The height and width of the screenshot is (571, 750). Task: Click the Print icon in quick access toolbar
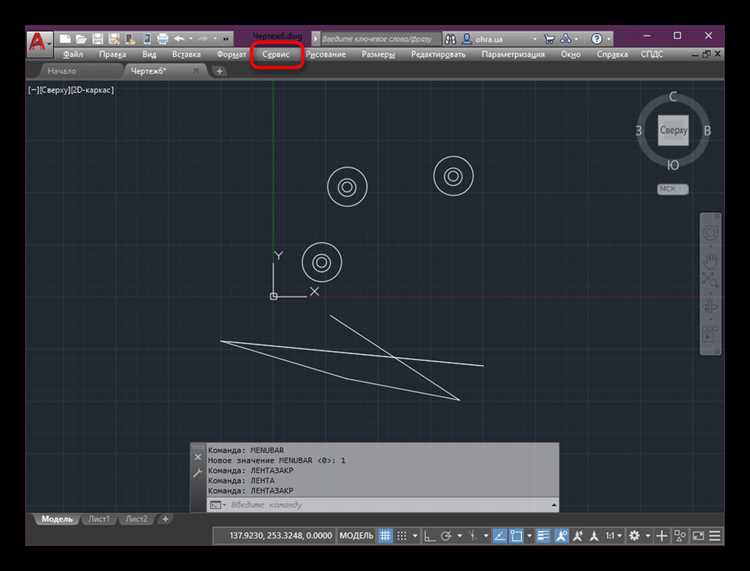(162, 39)
